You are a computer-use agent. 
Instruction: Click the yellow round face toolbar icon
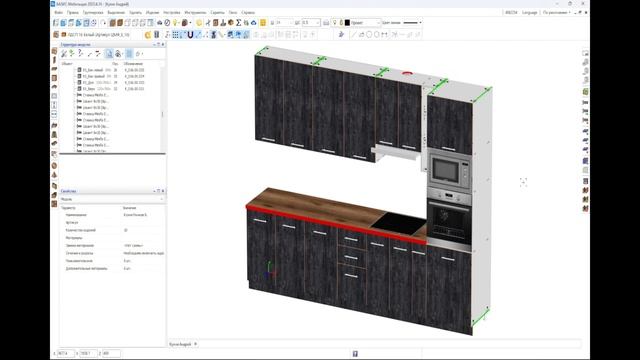point(199,23)
